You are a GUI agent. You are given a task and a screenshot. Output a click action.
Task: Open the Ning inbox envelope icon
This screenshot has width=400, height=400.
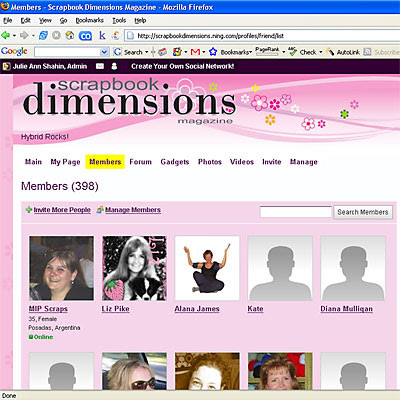point(100,66)
